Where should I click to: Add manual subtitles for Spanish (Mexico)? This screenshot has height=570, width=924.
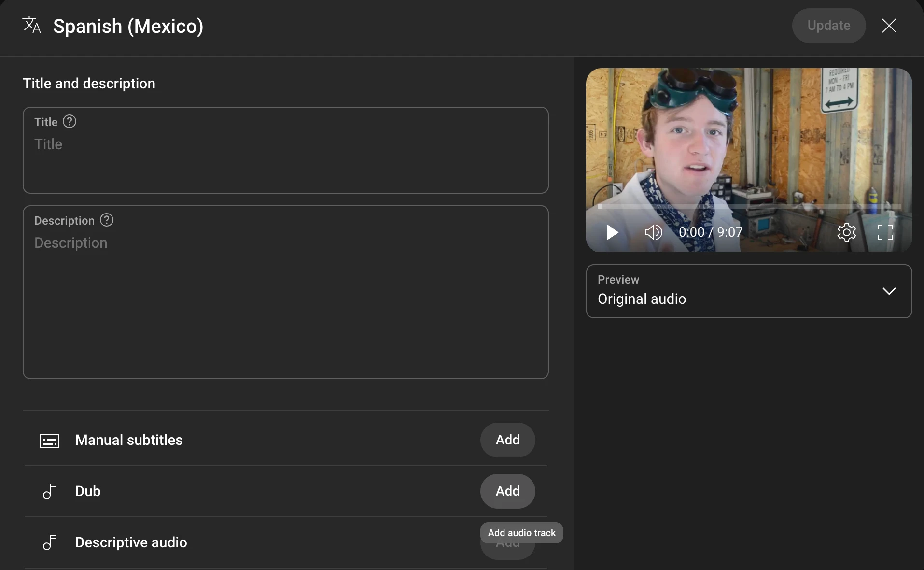pos(507,440)
